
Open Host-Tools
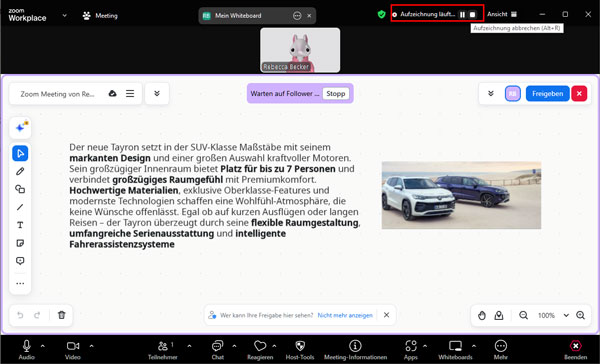pyautogui.click(x=300, y=349)
